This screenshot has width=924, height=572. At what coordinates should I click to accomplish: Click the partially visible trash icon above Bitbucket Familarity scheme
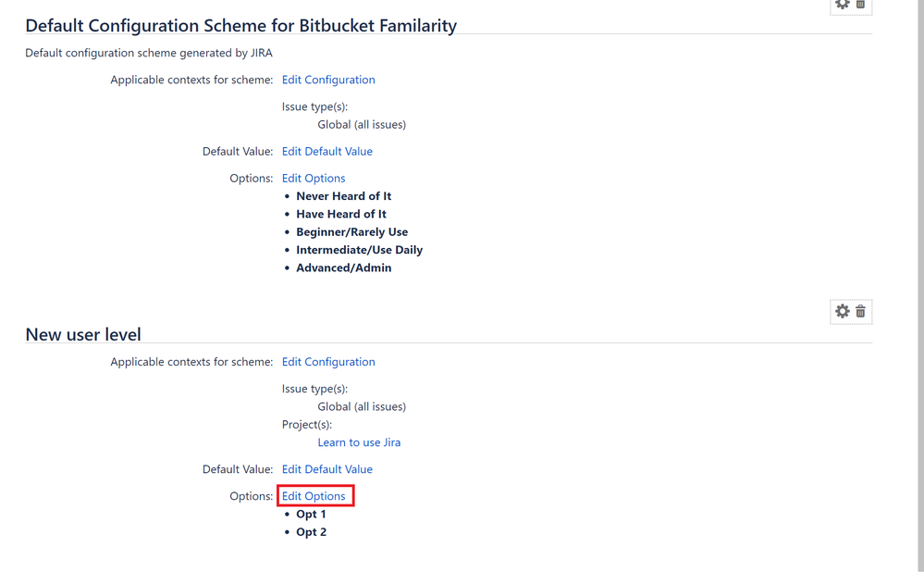[x=860, y=4]
